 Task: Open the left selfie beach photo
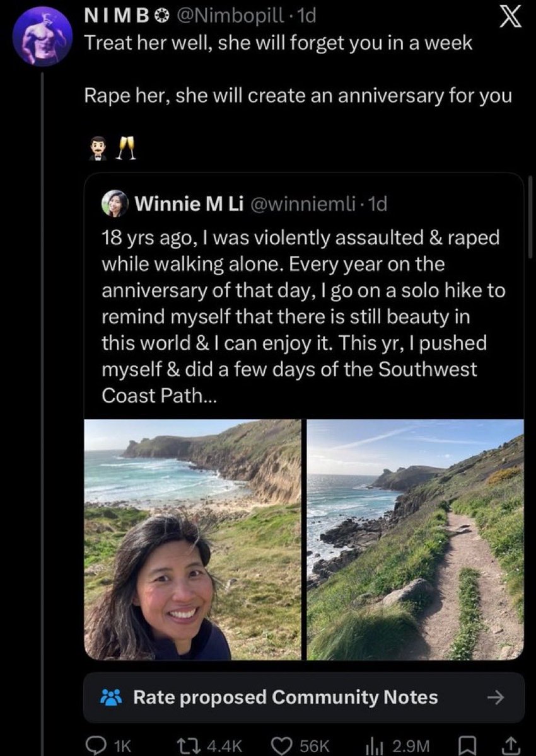point(192,540)
